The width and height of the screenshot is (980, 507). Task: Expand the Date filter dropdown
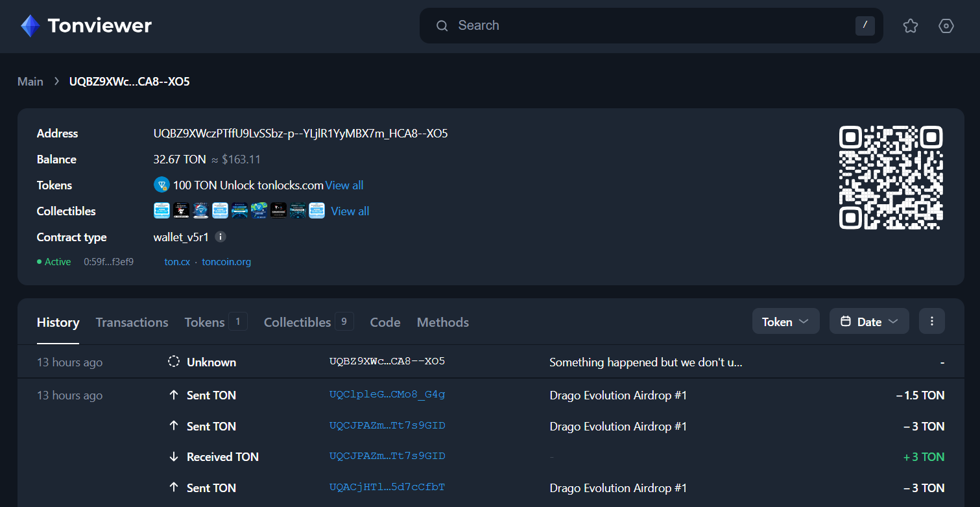click(869, 322)
